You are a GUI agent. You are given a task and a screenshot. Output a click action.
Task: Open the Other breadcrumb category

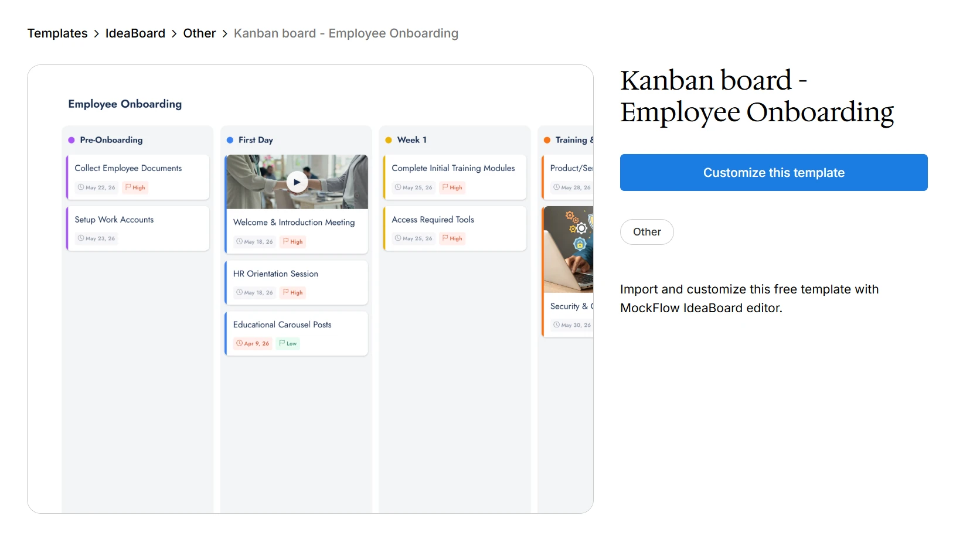point(199,33)
